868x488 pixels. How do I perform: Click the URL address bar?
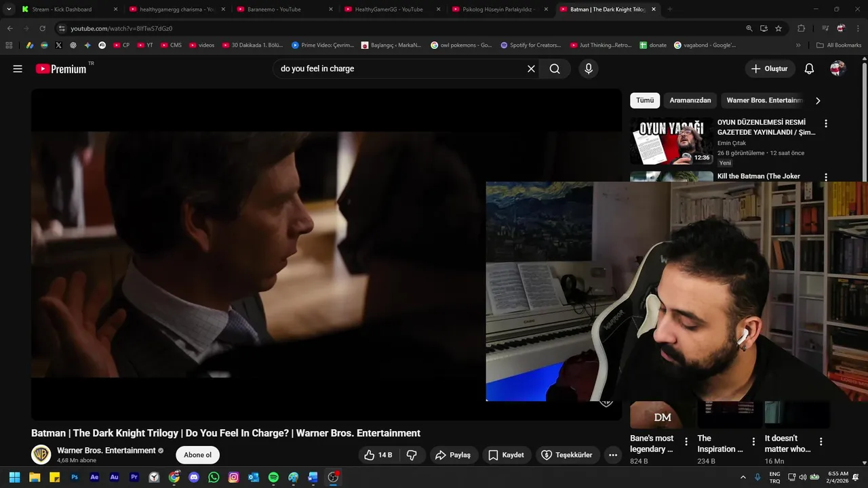[x=400, y=28]
